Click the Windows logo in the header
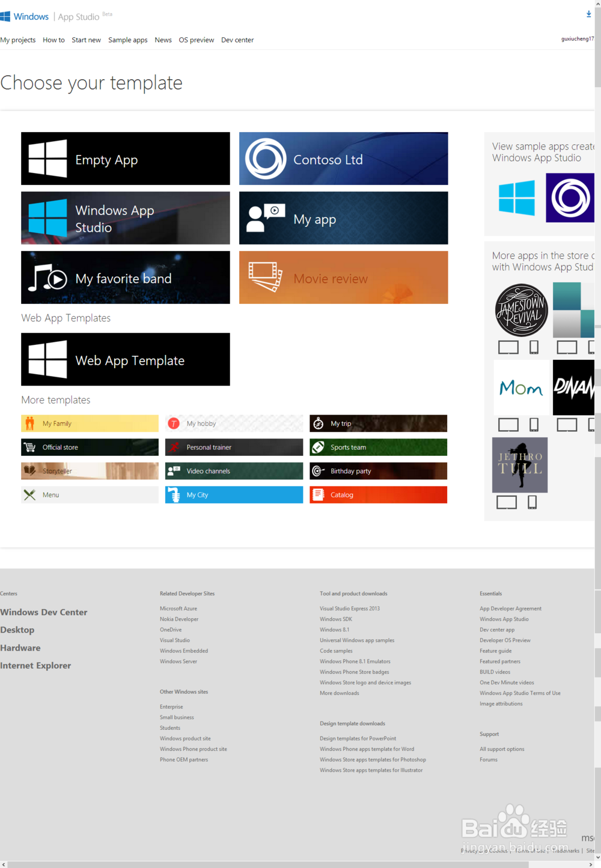601x868 pixels. click(x=5, y=17)
